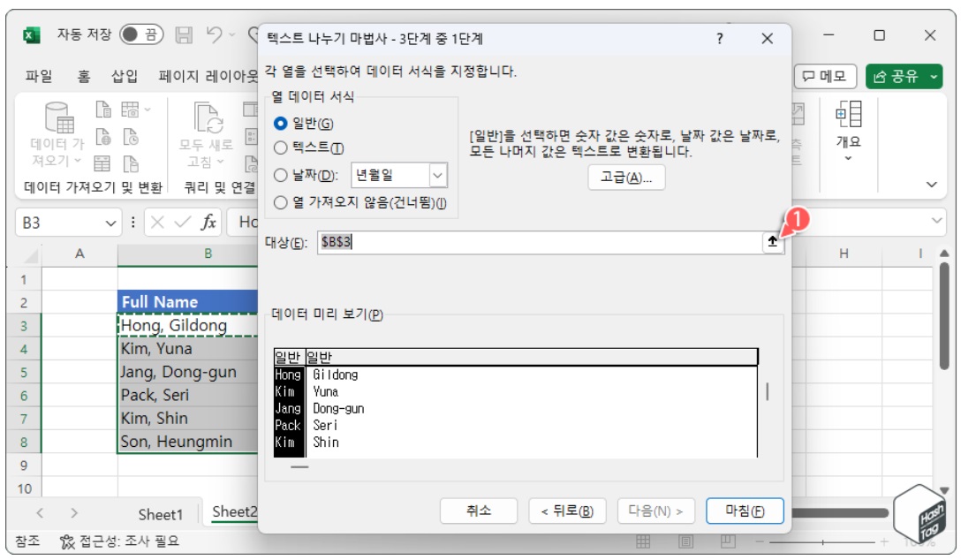The width and height of the screenshot is (961, 560).
Task: Click the 접근성: 조사 필요 status entry
Action: [119, 541]
